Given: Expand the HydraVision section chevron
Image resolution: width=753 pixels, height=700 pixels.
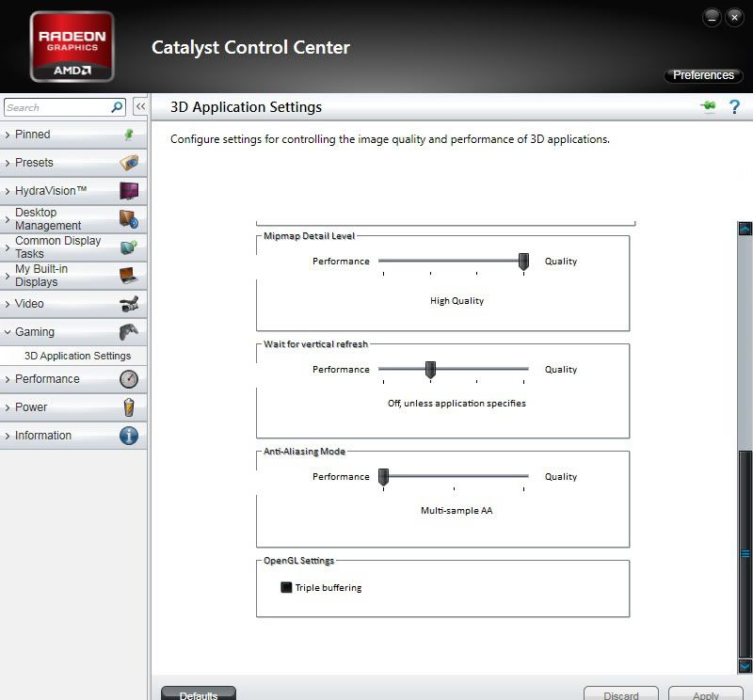Looking at the screenshot, I should coord(8,191).
